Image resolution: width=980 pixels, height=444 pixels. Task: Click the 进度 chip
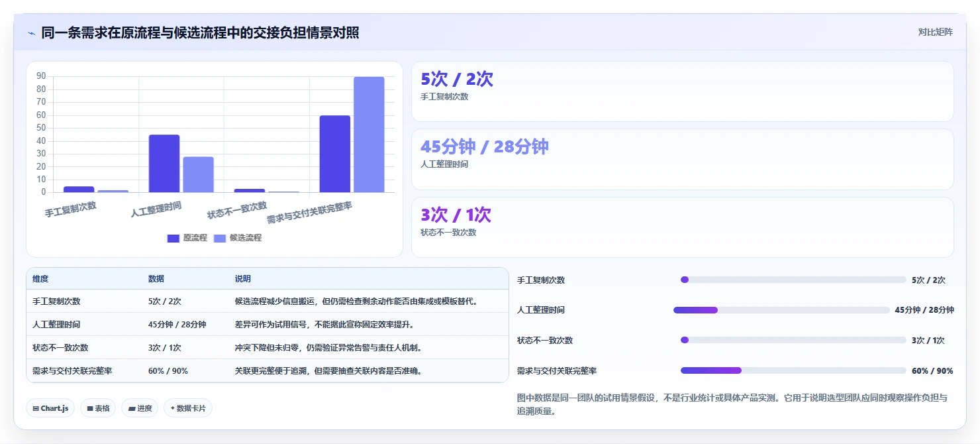140,408
